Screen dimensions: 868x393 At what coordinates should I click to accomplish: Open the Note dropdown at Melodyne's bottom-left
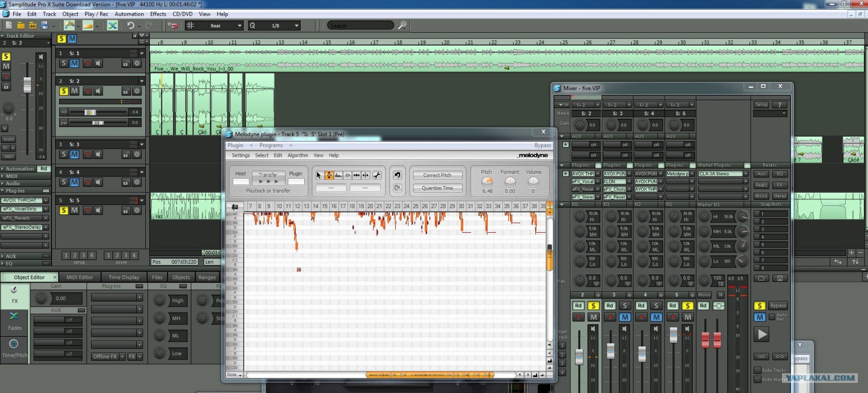pyautogui.click(x=234, y=375)
